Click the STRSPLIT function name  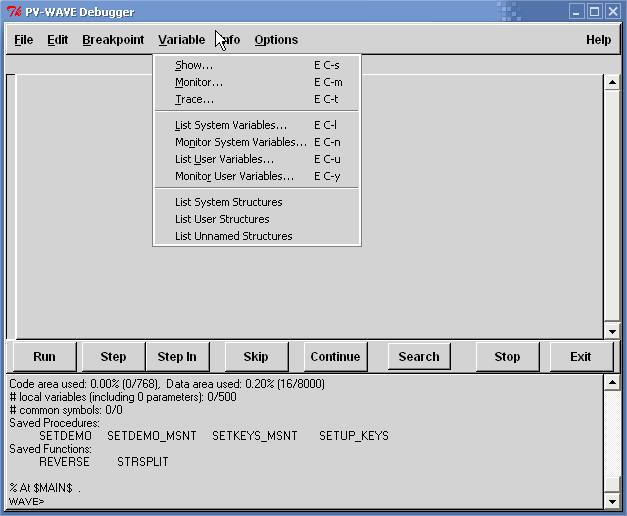pyautogui.click(x=142, y=462)
